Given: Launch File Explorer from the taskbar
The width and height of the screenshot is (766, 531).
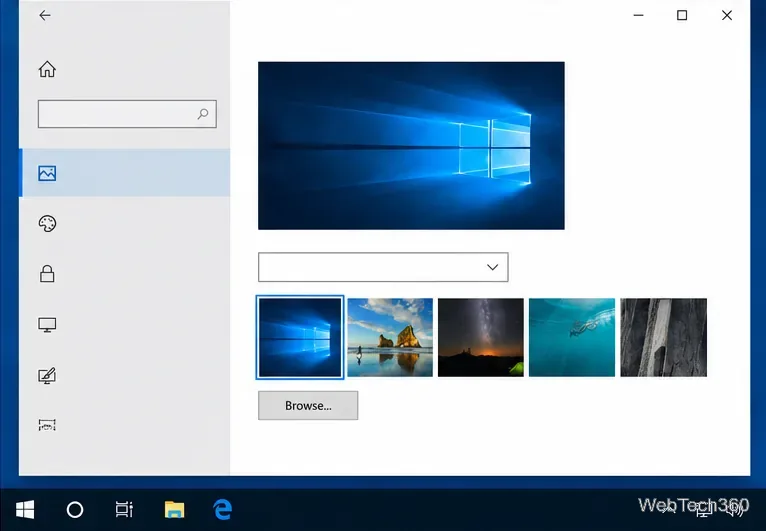Looking at the screenshot, I should tap(174, 510).
